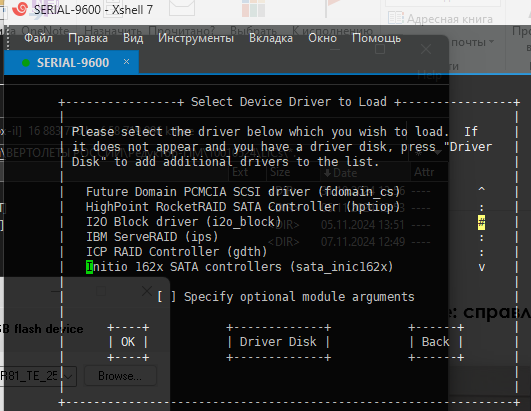The width and height of the screenshot is (531, 411).
Task: Click Адресная книга in background mail window
Action: [450, 19]
